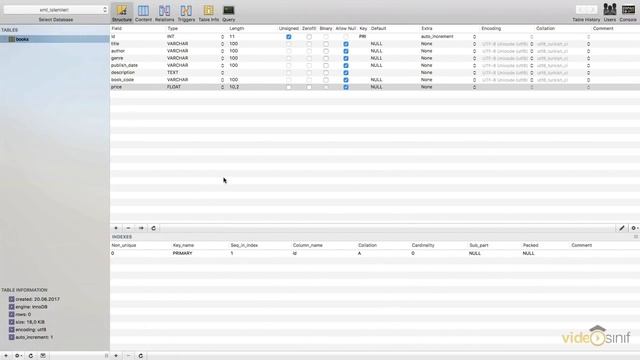The image size is (640, 360).
Task: Remove index with minus button
Action: coord(128,356)
